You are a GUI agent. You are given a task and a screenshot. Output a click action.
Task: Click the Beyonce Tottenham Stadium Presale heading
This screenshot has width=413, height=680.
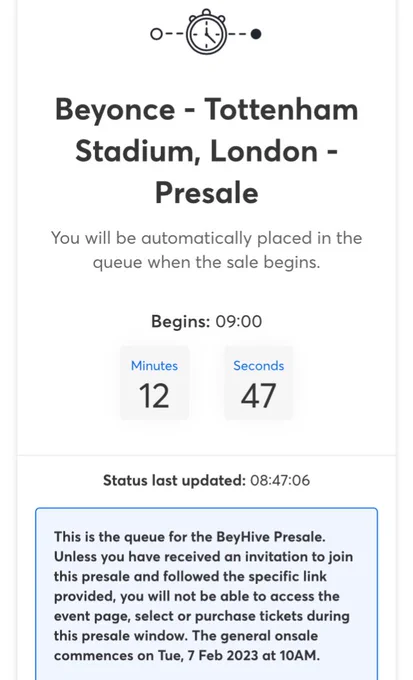point(206,151)
